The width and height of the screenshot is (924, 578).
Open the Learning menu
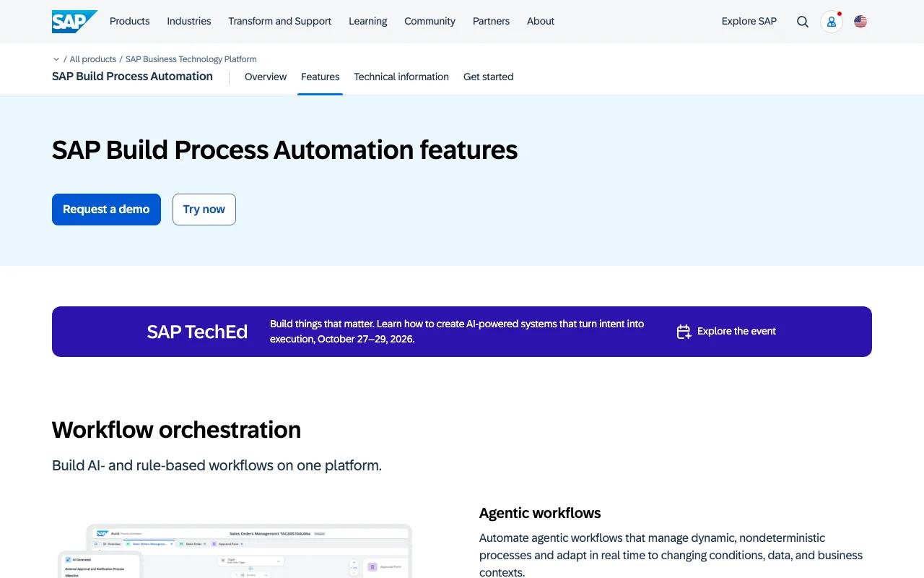click(368, 22)
